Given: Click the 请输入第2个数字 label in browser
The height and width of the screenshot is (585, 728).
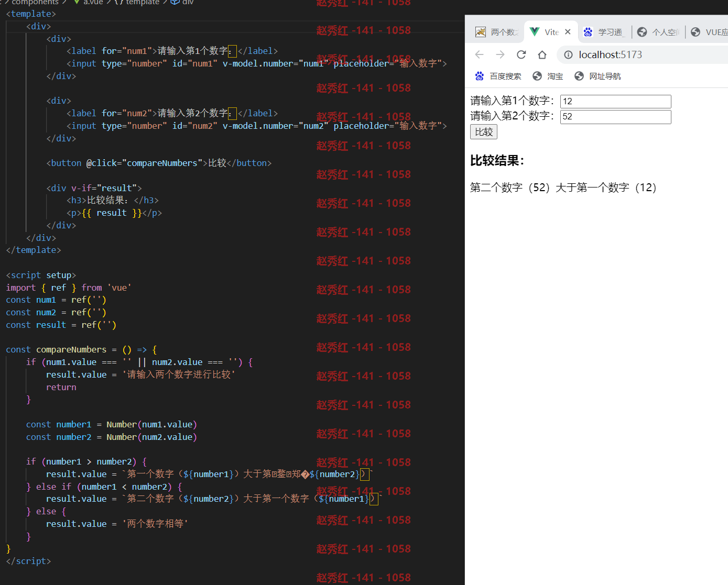Looking at the screenshot, I should [513, 116].
